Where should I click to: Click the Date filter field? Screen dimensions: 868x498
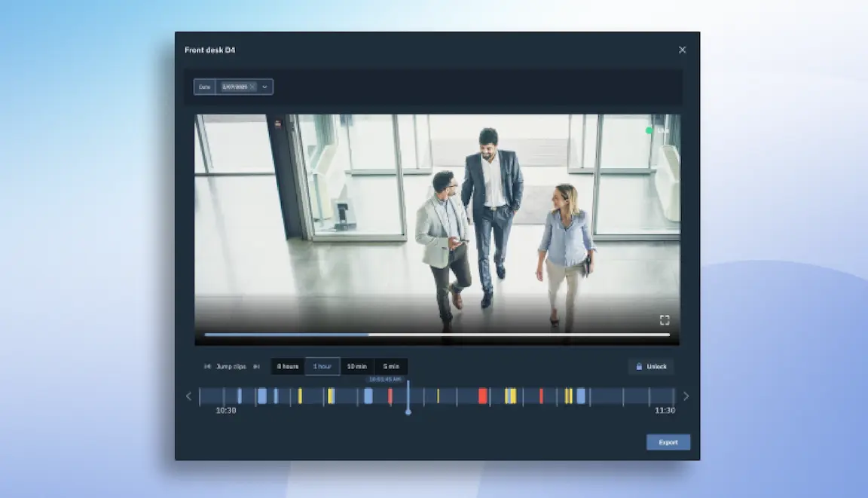(233, 87)
